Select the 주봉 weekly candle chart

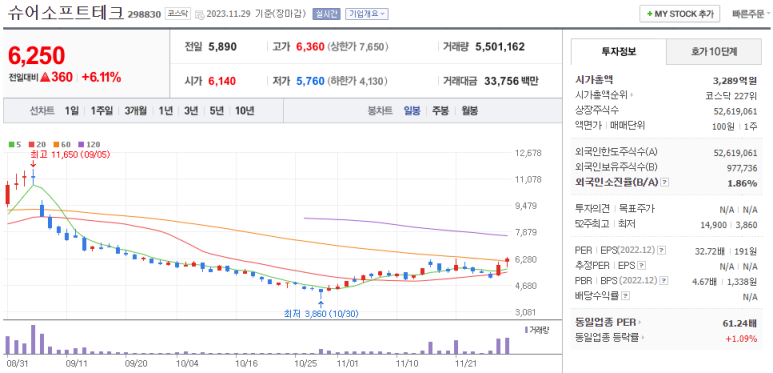coord(440,111)
